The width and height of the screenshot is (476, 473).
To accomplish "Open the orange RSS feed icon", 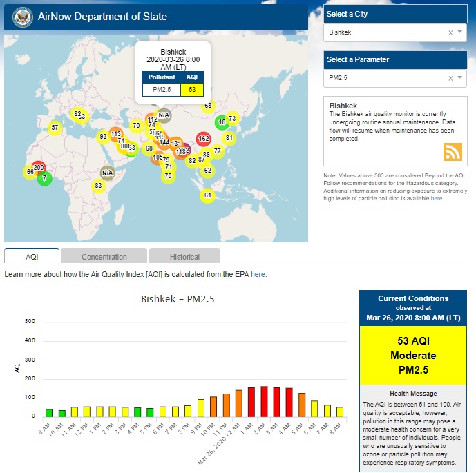I will (453, 152).
